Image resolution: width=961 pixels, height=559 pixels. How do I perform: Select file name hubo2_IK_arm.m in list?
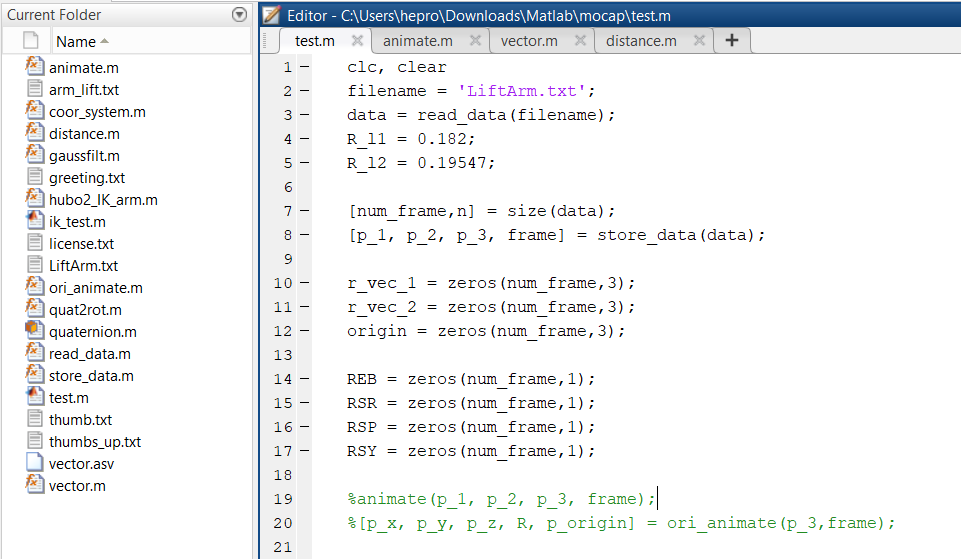103,200
